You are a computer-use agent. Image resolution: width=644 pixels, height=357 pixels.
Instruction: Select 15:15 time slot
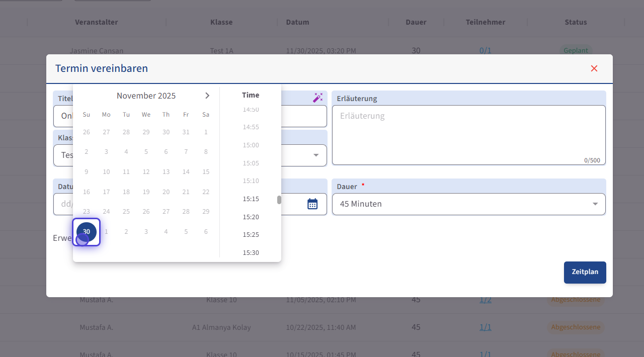coord(251,199)
